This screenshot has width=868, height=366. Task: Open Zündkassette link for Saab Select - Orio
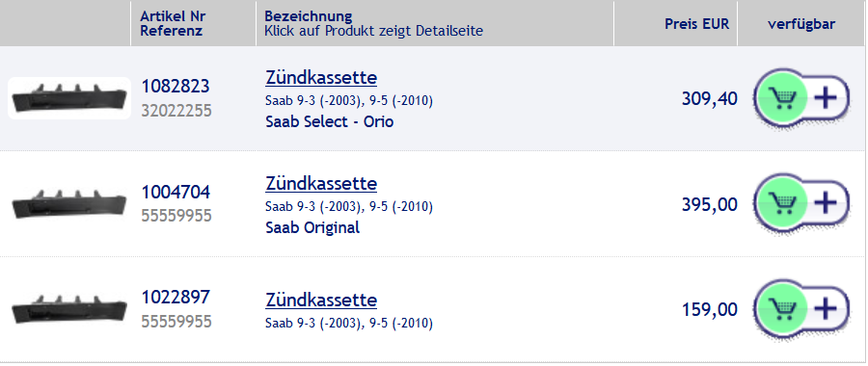tap(321, 77)
